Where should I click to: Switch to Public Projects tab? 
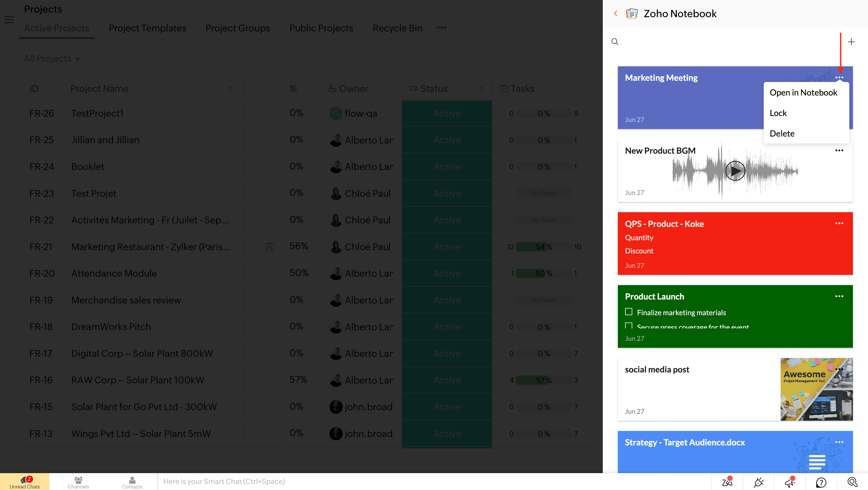[x=321, y=28]
